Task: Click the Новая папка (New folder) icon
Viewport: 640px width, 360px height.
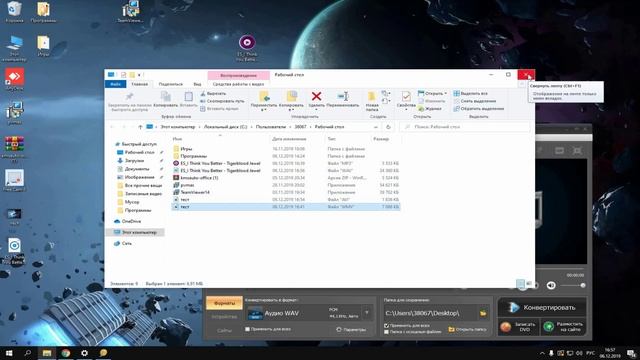Action: tap(372, 97)
